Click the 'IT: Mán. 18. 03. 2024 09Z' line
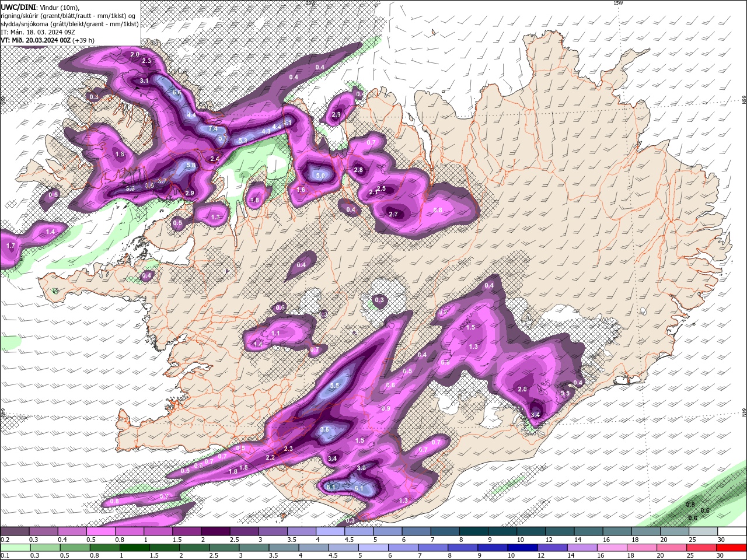 [37, 32]
